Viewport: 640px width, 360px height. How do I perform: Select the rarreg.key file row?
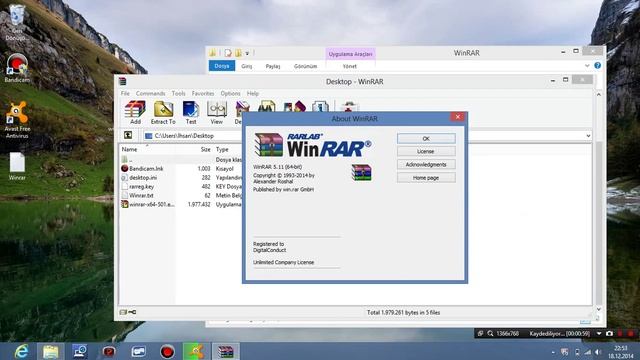(x=181, y=187)
